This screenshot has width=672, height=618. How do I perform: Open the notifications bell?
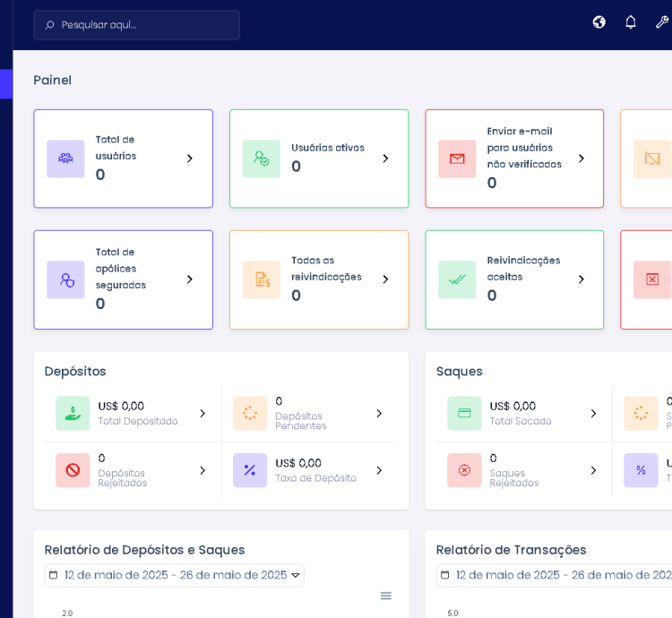click(x=631, y=22)
